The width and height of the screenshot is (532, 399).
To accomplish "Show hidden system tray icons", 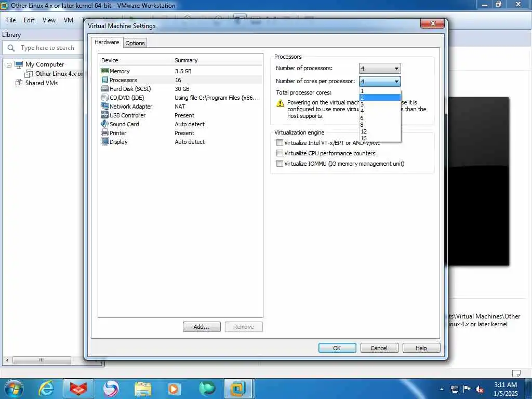I will coord(442,389).
